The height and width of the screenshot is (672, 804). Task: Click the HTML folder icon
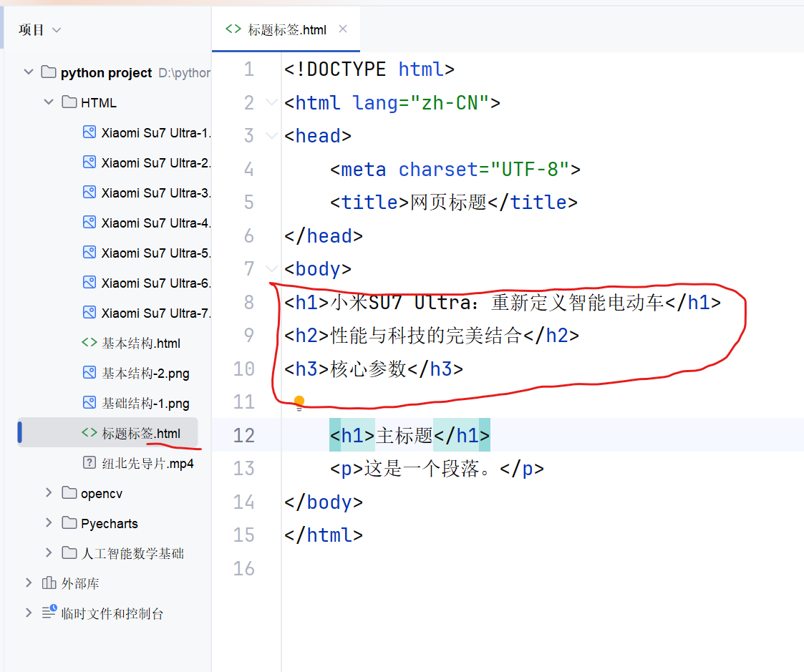69,102
